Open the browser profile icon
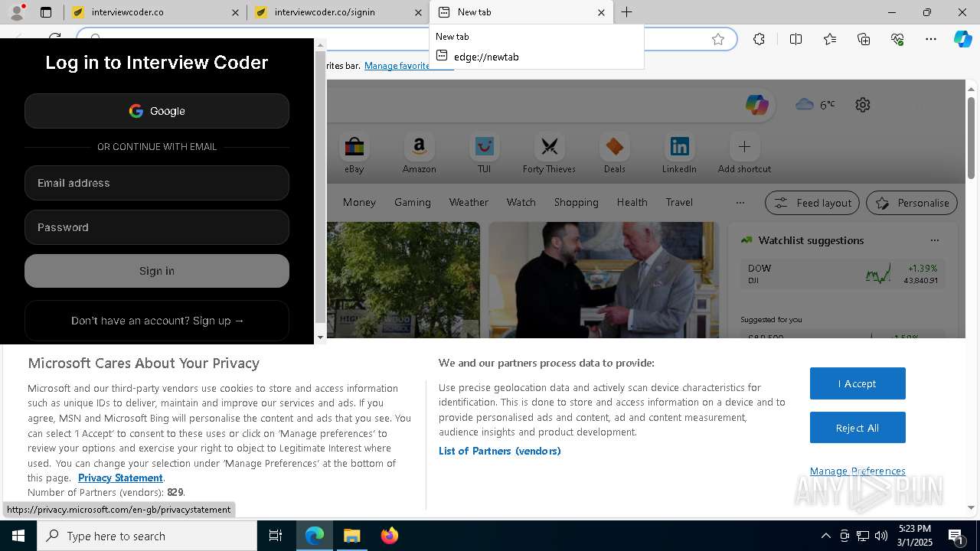Image resolution: width=980 pixels, height=551 pixels. coord(16,12)
